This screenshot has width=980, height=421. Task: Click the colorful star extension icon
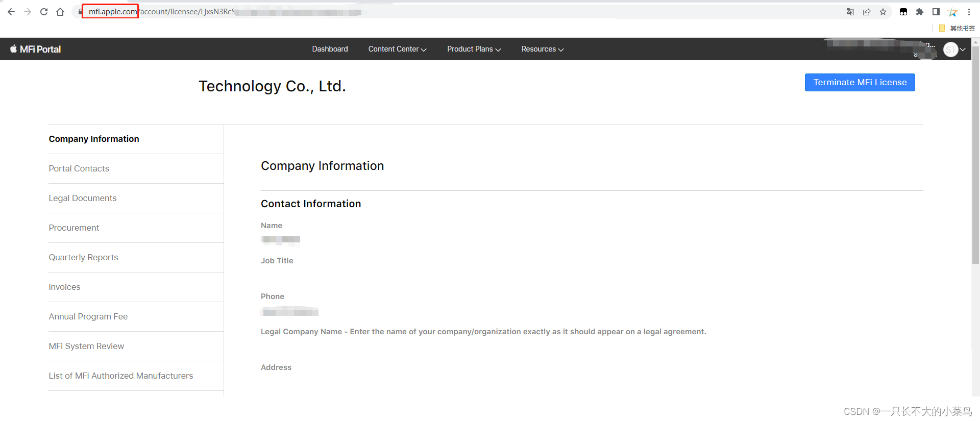pyautogui.click(x=952, y=12)
